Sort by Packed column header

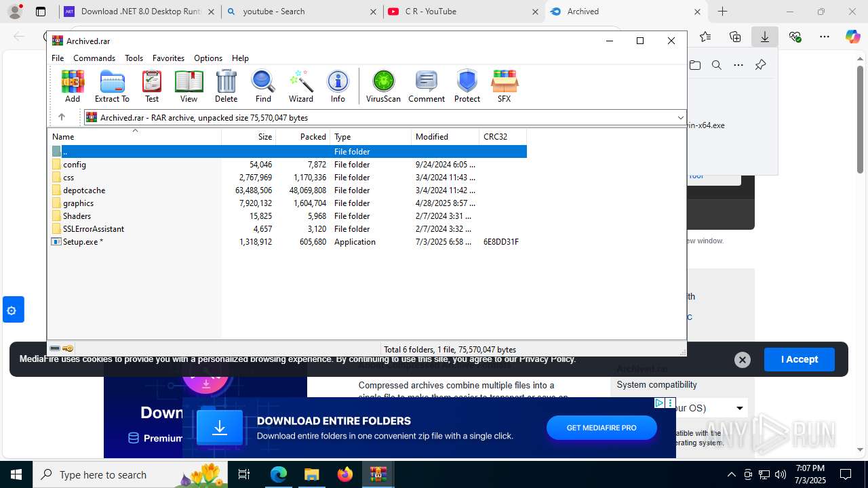click(303, 137)
